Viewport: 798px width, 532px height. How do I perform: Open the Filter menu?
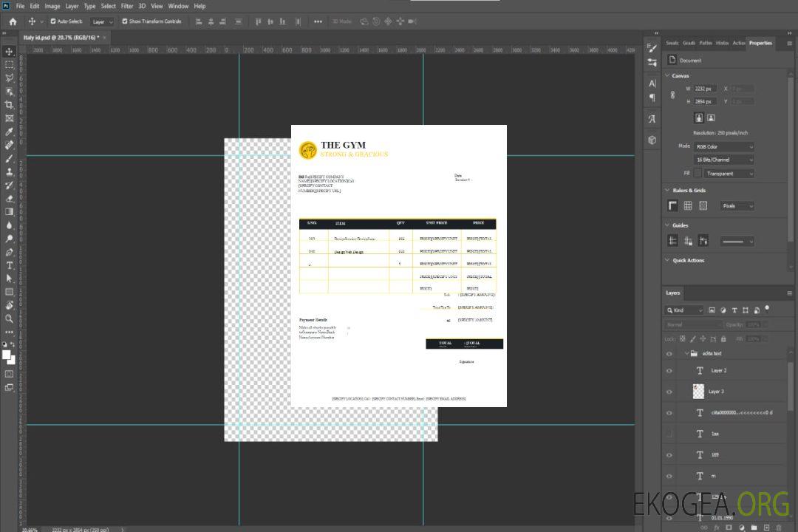127,6
